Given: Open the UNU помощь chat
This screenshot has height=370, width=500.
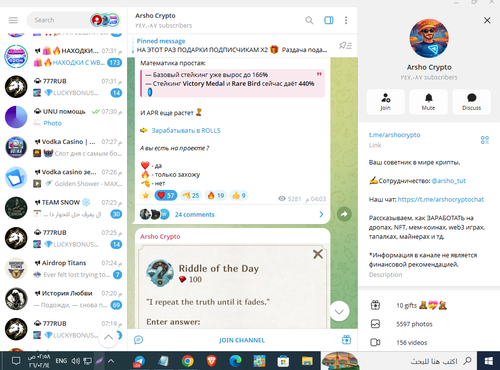Looking at the screenshot, I should (x=63, y=117).
